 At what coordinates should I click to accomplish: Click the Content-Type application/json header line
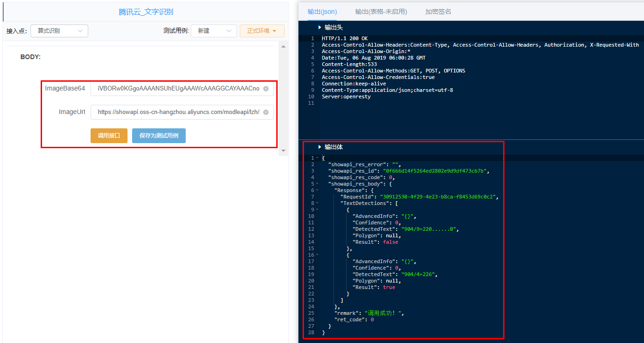click(387, 90)
